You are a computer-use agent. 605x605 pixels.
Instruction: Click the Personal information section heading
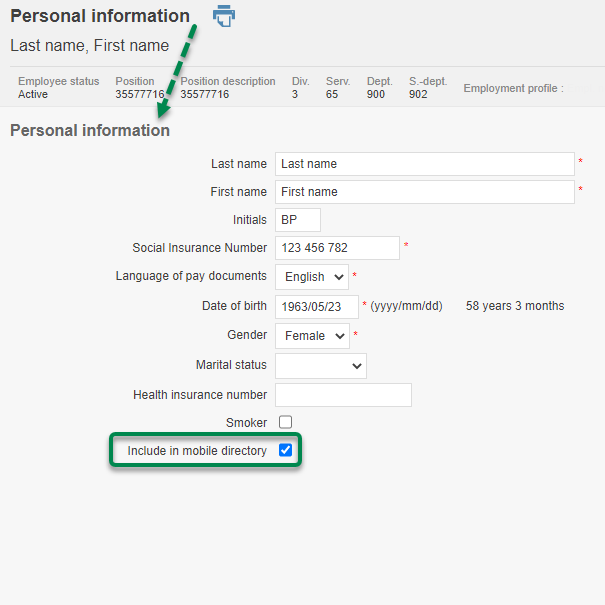90,130
